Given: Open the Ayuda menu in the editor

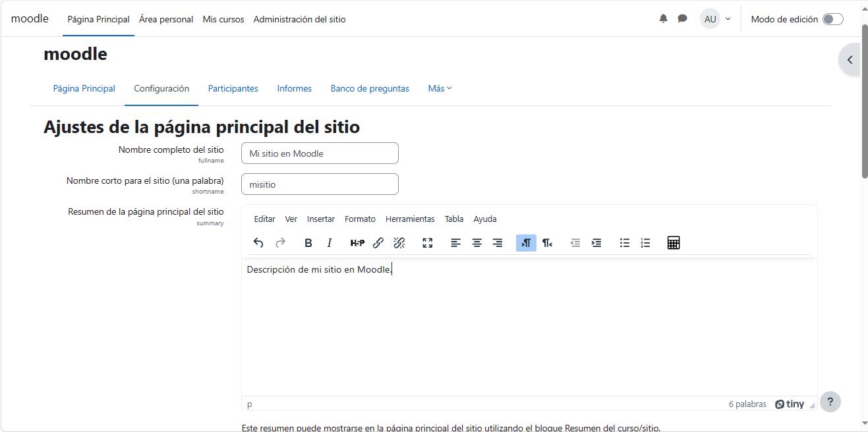Looking at the screenshot, I should [484, 219].
